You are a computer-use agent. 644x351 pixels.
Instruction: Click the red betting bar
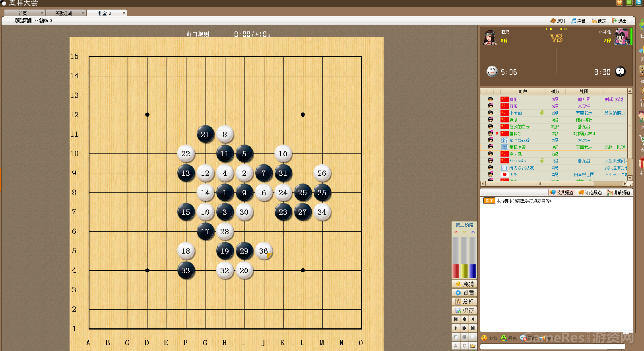click(456, 258)
